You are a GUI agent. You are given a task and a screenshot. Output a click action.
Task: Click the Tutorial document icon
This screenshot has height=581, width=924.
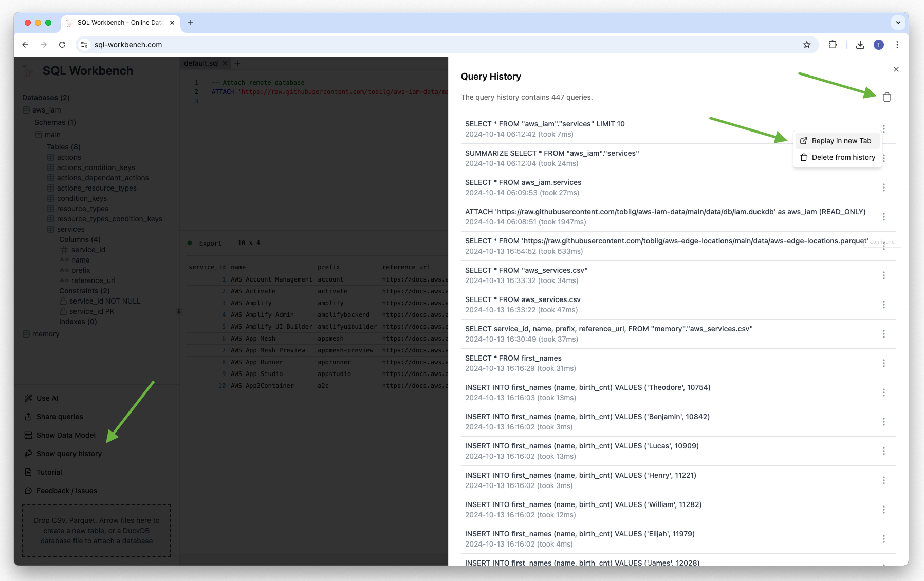coord(28,472)
